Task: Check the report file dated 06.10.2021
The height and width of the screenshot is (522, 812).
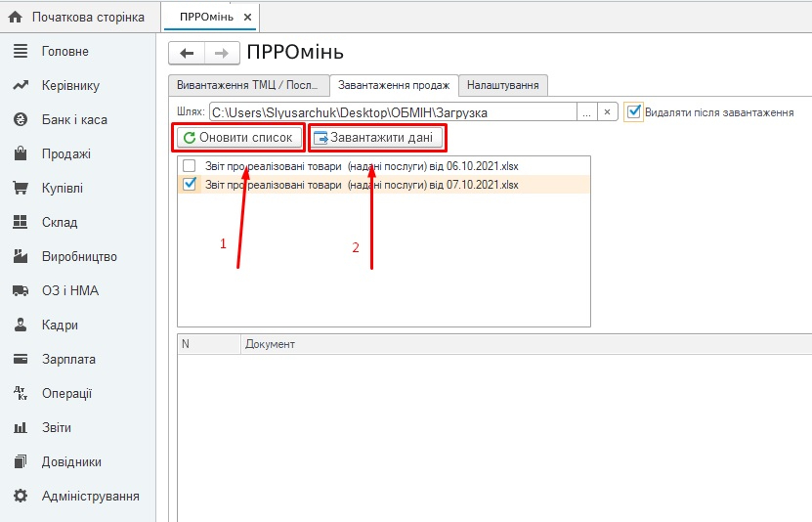Action: click(x=190, y=166)
